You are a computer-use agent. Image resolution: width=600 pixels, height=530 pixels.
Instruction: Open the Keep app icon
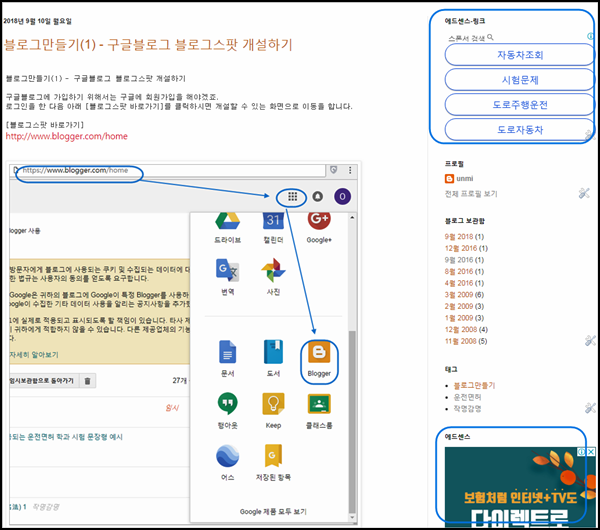273,403
